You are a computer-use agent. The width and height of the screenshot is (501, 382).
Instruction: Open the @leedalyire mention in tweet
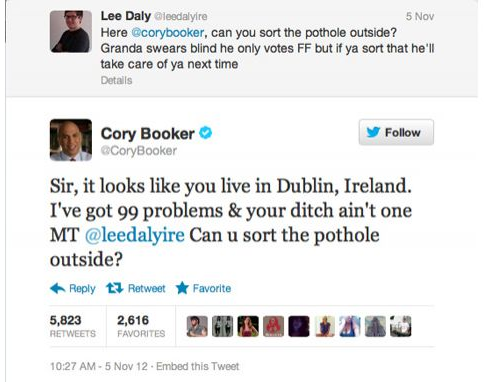[135, 235]
